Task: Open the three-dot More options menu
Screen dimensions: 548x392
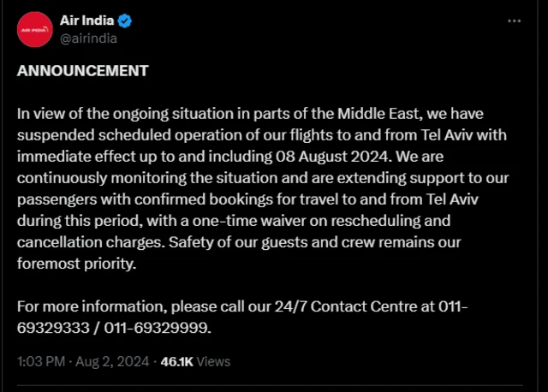Action: pyautogui.click(x=514, y=21)
